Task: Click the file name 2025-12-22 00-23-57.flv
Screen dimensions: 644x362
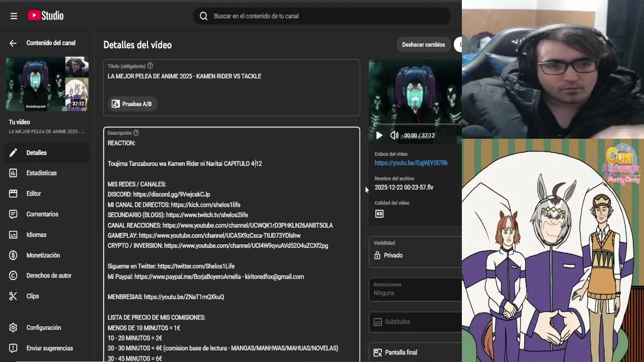Action: pos(404,188)
